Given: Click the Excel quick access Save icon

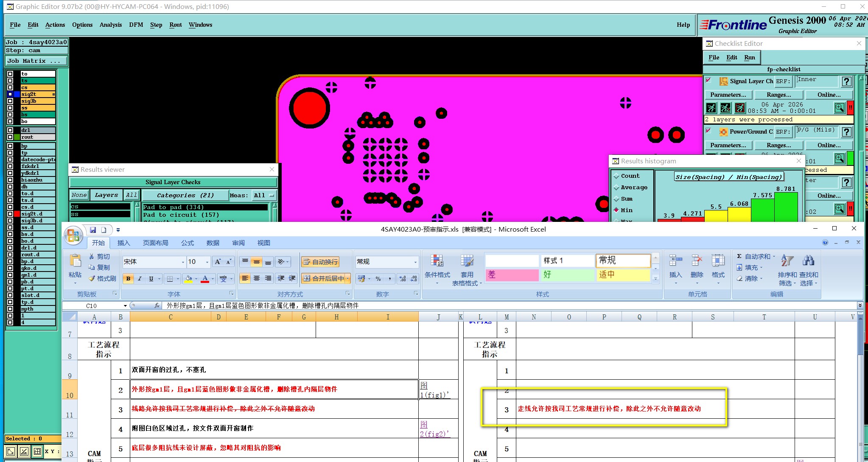Looking at the screenshot, I should click(x=93, y=230).
